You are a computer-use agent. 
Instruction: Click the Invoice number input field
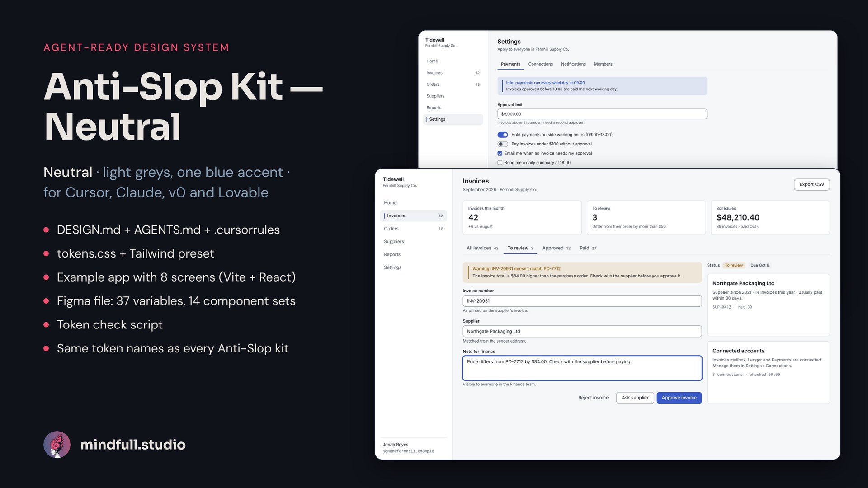click(x=582, y=301)
